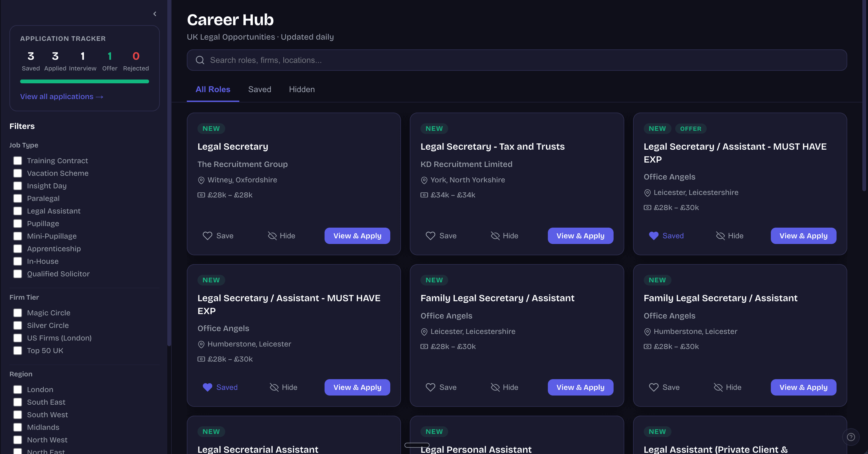Toggle Training Contract checkbox
This screenshot has width=868, height=454.
pyautogui.click(x=18, y=161)
